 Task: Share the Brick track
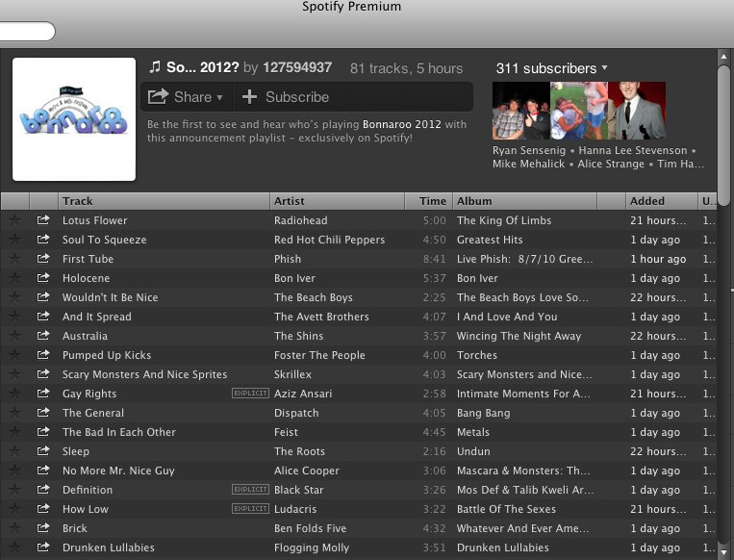point(43,527)
